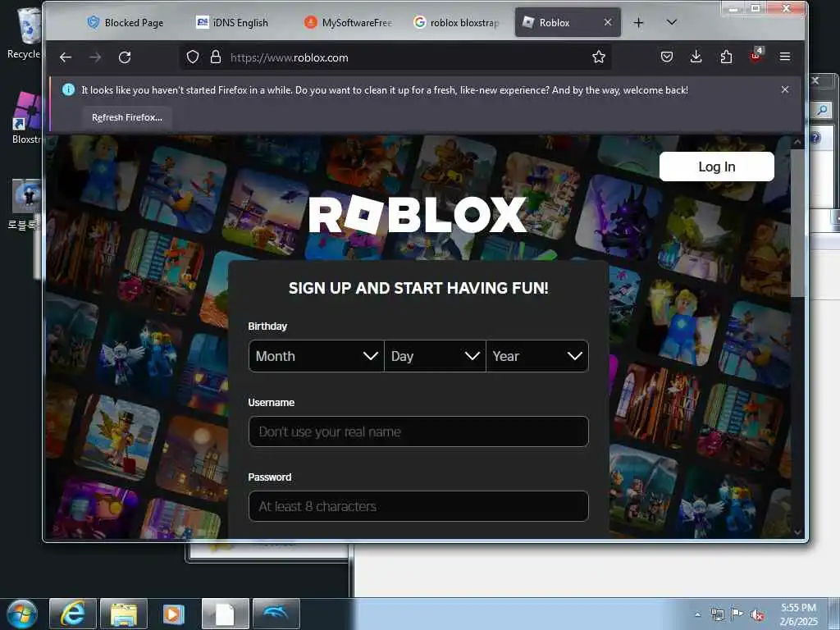The width and height of the screenshot is (840, 630).
Task: Click the scrollbar up arrow
Action: point(797,142)
